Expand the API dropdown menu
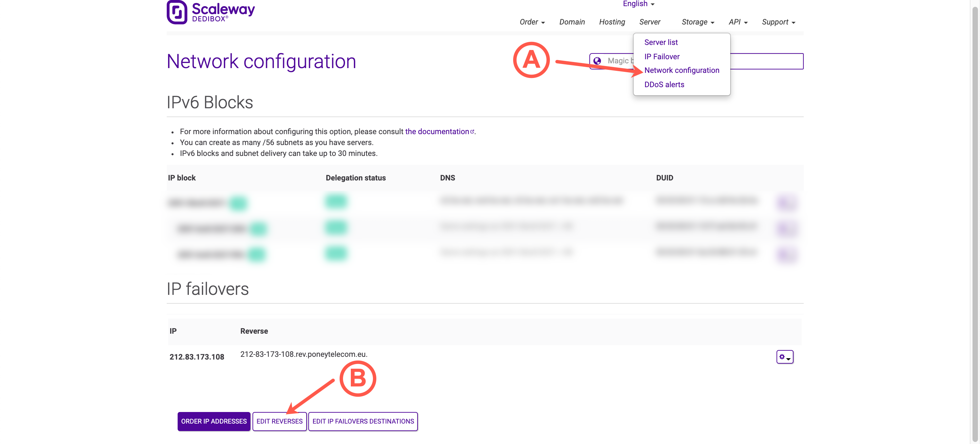The height and width of the screenshot is (444, 980). 737,22
